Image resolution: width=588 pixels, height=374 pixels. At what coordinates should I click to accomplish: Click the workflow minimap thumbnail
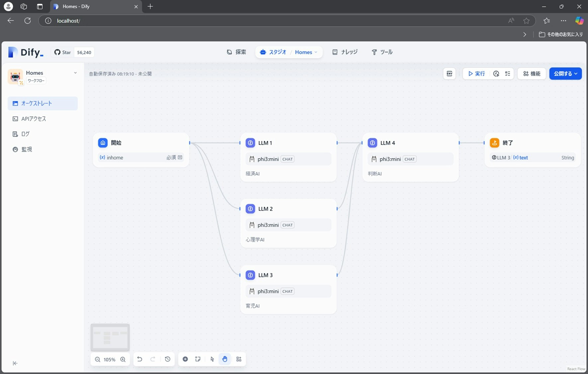110,337
